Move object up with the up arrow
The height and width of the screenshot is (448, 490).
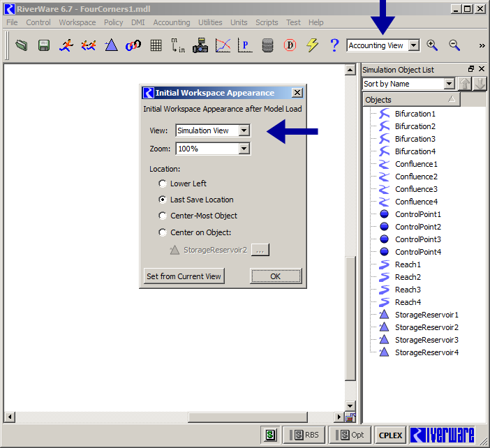(465, 84)
